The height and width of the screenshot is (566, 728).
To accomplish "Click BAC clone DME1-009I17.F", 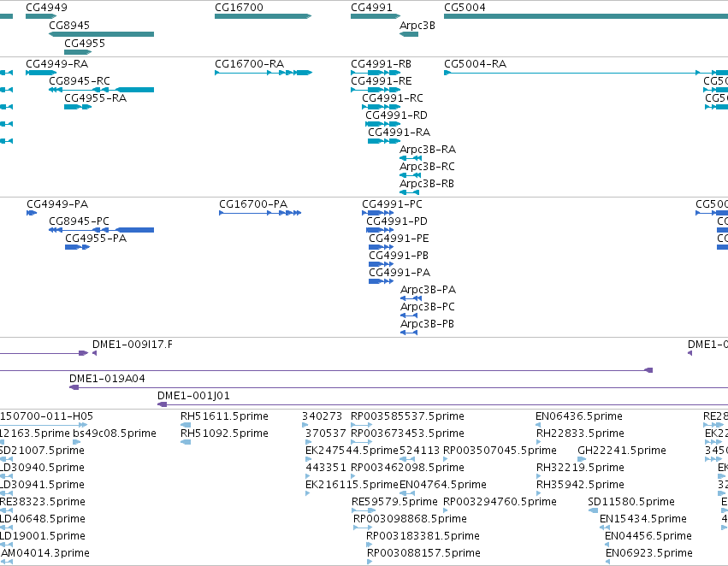I will pos(133,345).
